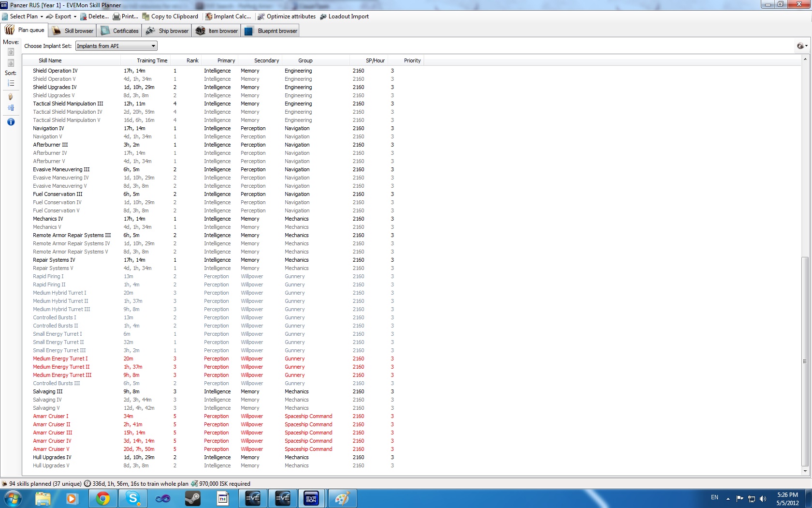Switch to the Skill browser tab

(73, 31)
